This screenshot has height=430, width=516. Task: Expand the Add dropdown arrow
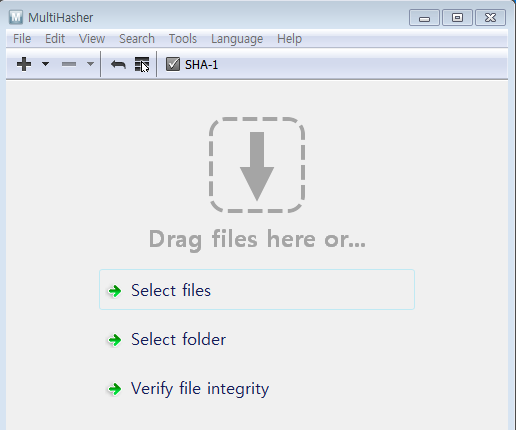pos(46,64)
